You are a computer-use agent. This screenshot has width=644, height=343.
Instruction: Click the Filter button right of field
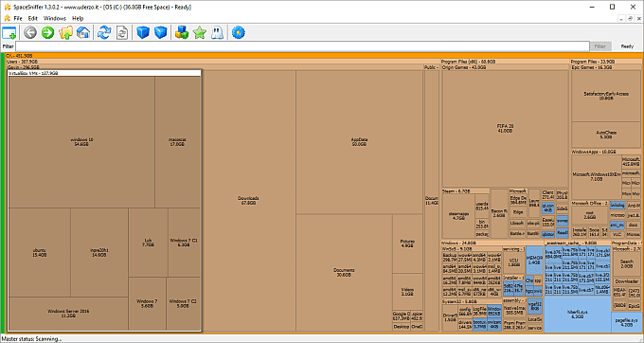(600, 46)
